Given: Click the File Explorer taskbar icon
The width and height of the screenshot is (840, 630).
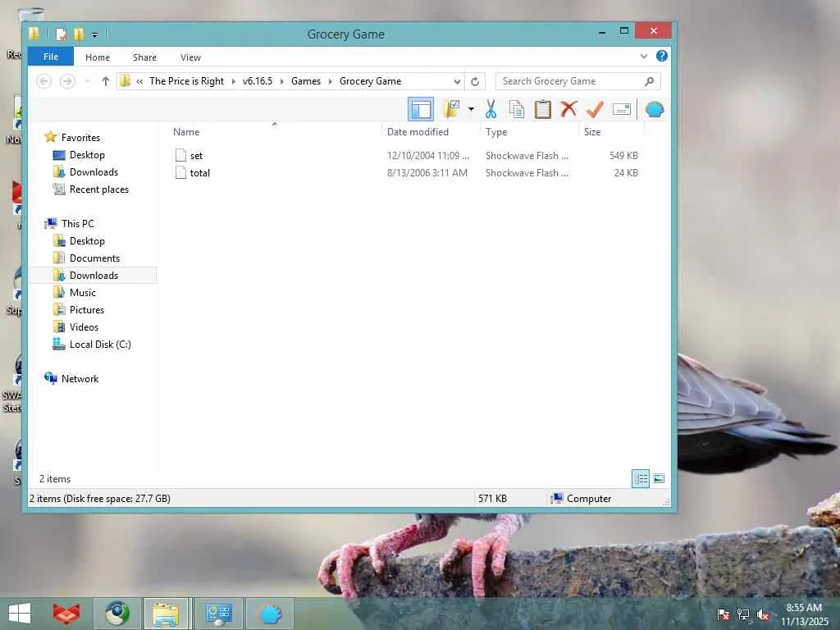Looking at the screenshot, I should point(166,614).
